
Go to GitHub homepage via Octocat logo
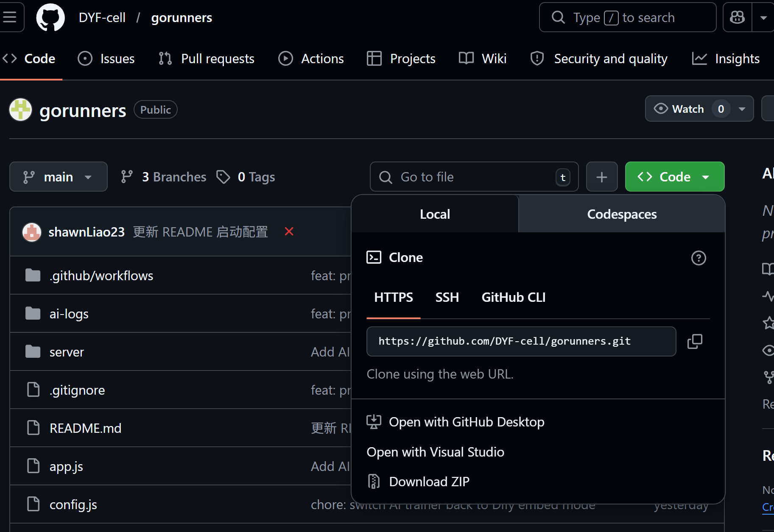tap(50, 17)
